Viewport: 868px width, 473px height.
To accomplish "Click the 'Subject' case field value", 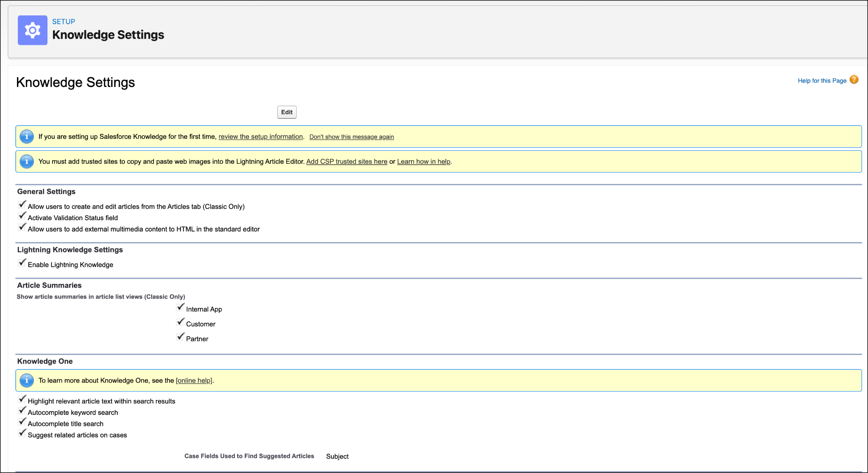I will pos(337,456).
